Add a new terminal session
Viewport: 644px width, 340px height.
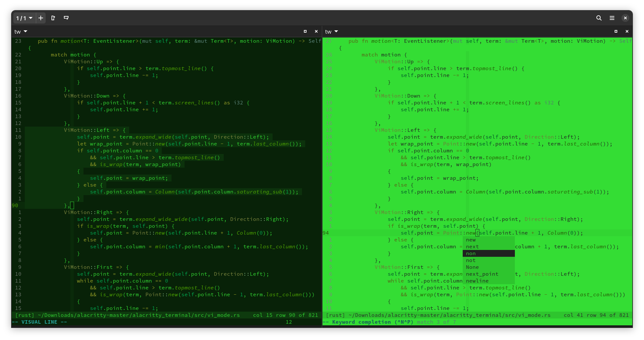[x=40, y=18]
